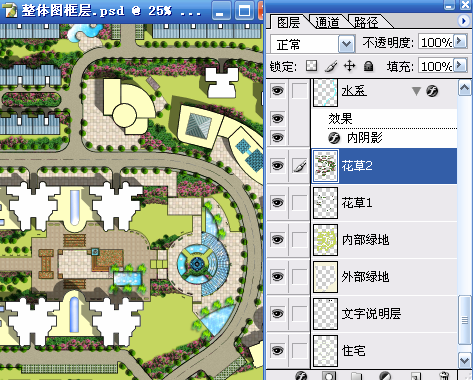
Task: Click add layer mask icon at bottom
Action: click(x=329, y=376)
